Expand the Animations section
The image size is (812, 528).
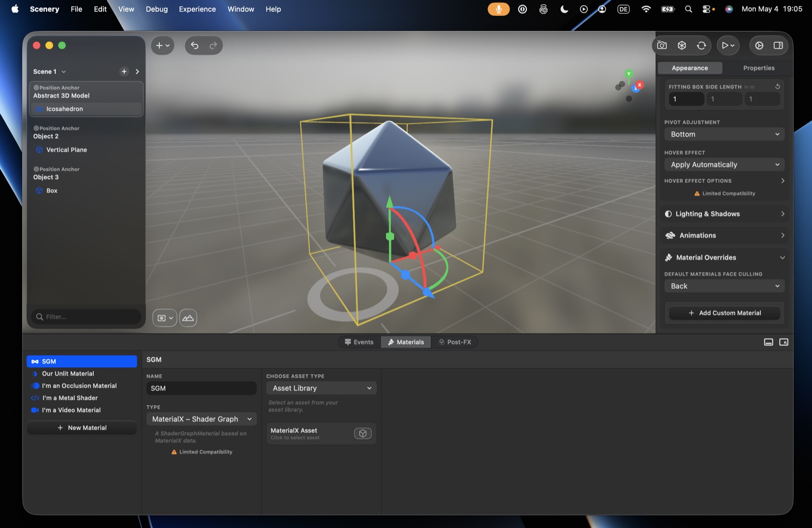(724, 236)
